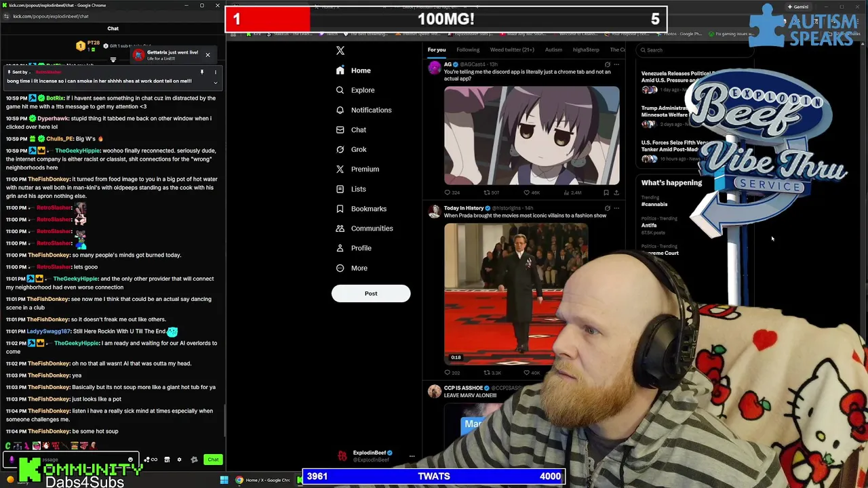Click Windows Start button on taskbar

tap(224, 481)
